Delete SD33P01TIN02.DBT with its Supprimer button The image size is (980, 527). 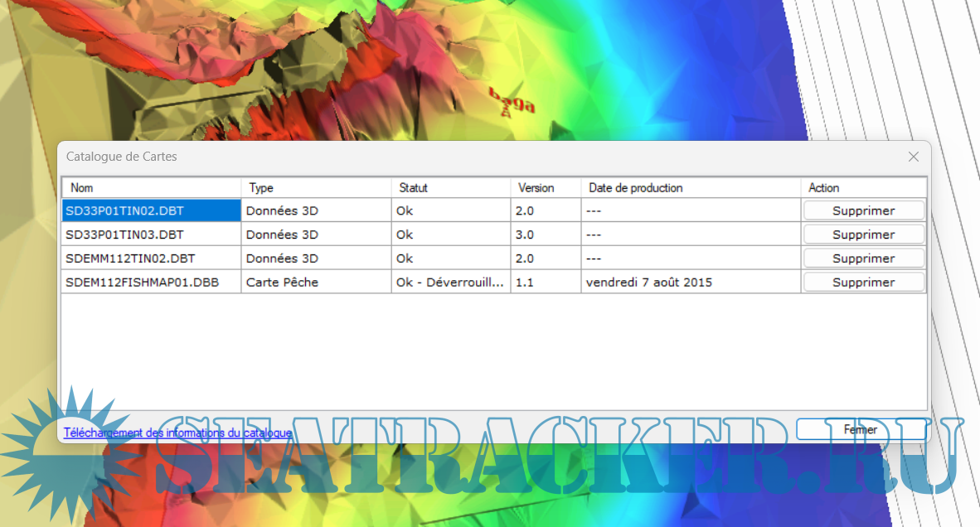coord(863,210)
